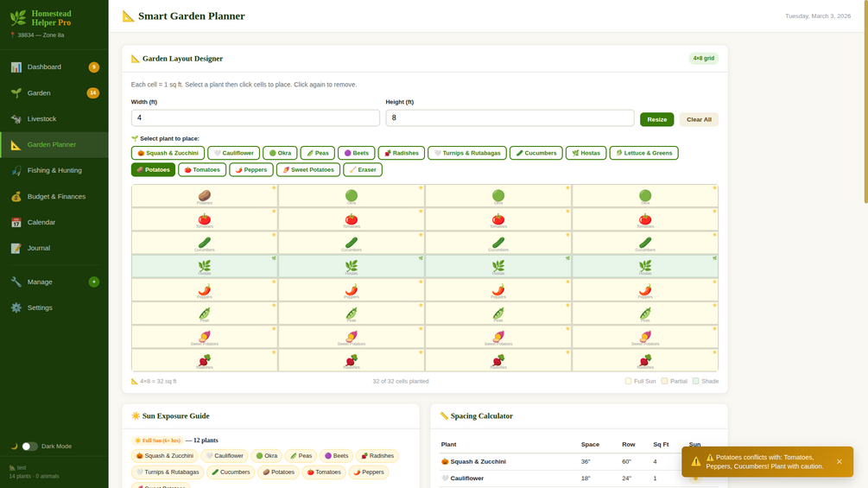Expand the Manage menu item
Screen dimensions: 868x488
click(x=40, y=282)
